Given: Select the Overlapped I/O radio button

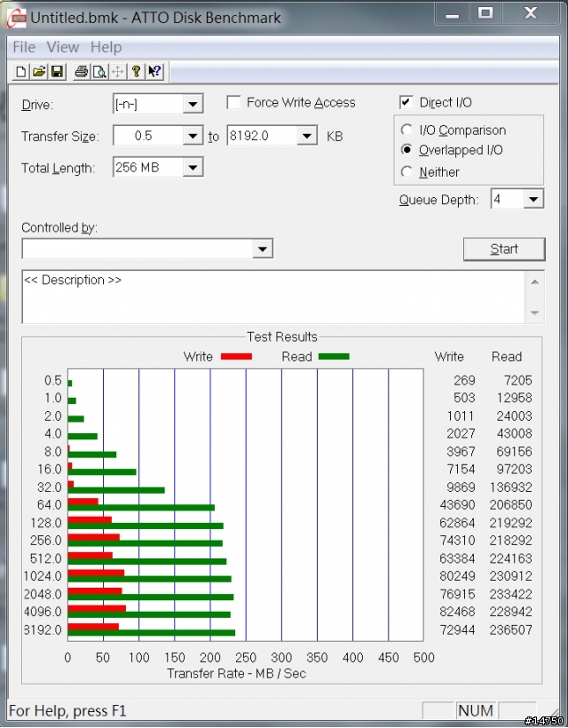Looking at the screenshot, I should coord(407,149).
